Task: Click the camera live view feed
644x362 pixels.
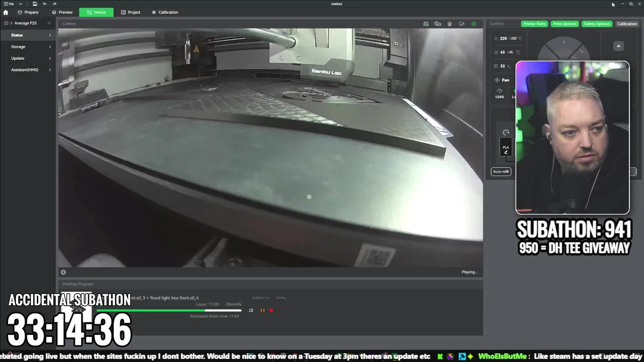Action: tap(271, 148)
